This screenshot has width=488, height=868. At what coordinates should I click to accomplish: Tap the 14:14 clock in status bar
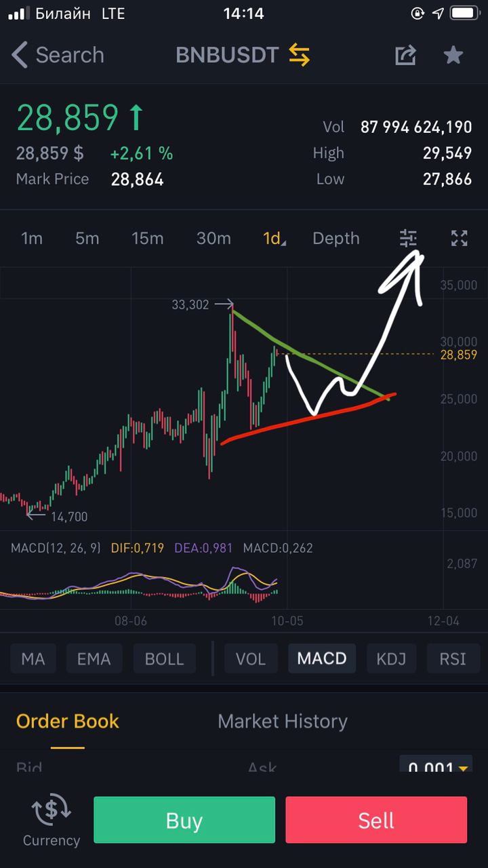pyautogui.click(x=243, y=13)
